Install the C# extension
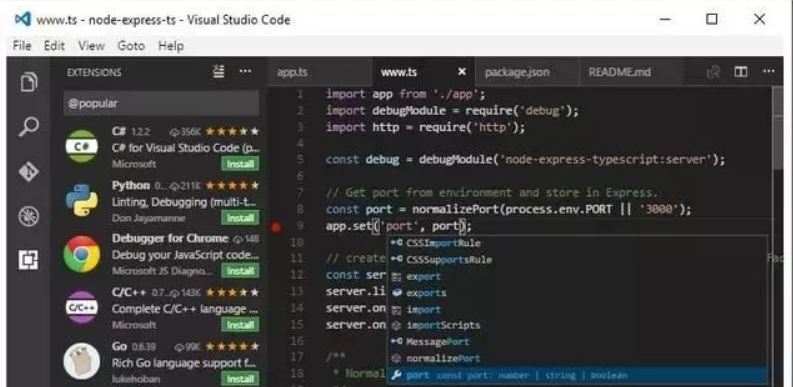This screenshot has height=387, width=793. tap(240, 164)
